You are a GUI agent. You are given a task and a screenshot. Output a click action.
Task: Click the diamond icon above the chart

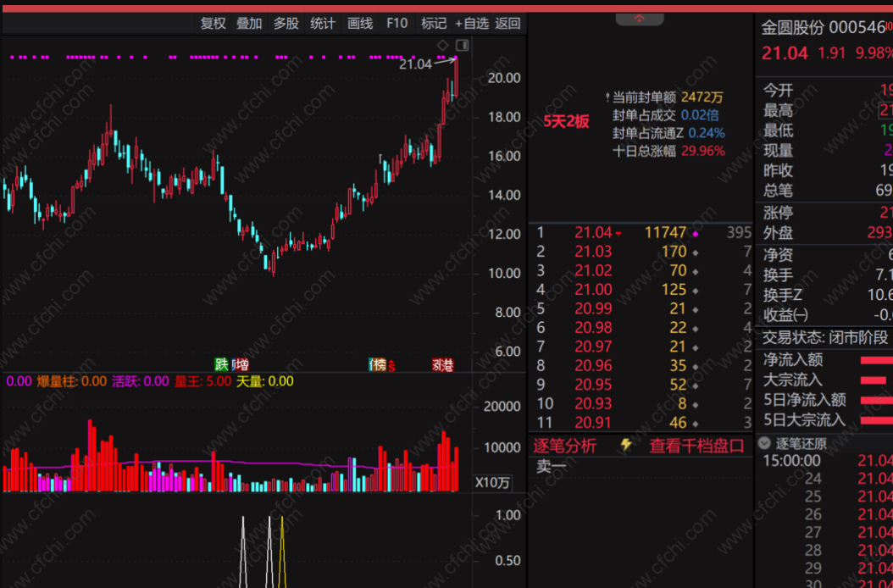coord(442,45)
